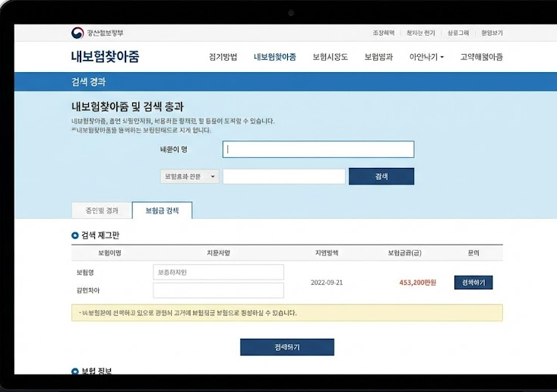Focus the empty second-row table input field
This screenshot has width=557, height=392.
click(x=218, y=290)
